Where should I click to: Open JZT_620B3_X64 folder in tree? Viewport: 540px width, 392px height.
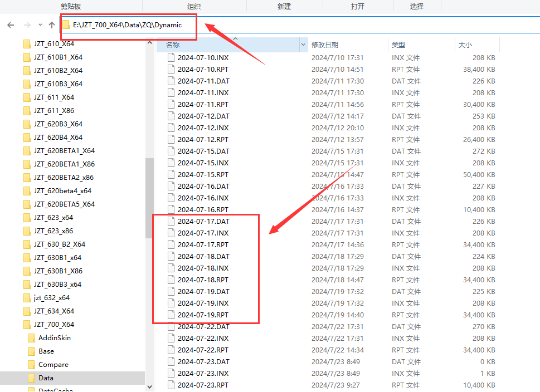click(x=58, y=124)
